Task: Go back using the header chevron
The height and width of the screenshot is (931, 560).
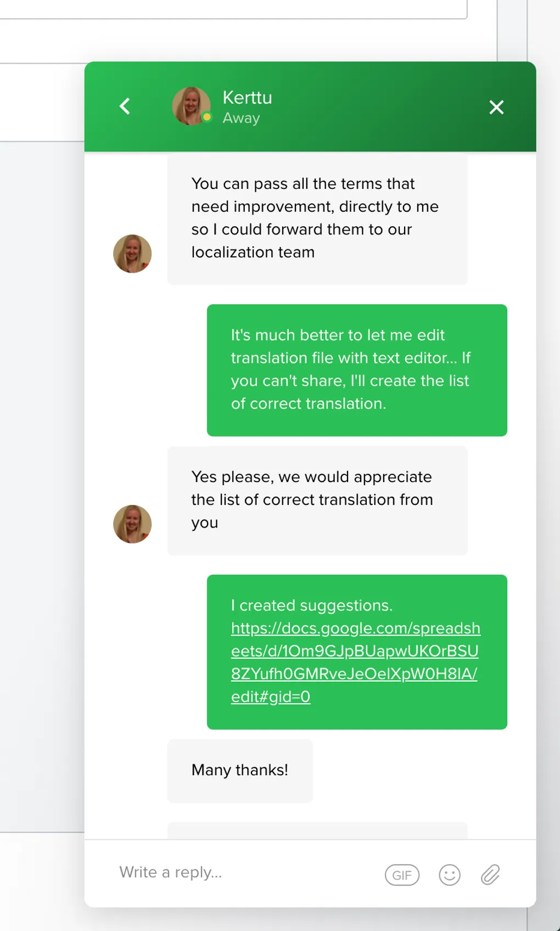Action: tap(125, 106)
